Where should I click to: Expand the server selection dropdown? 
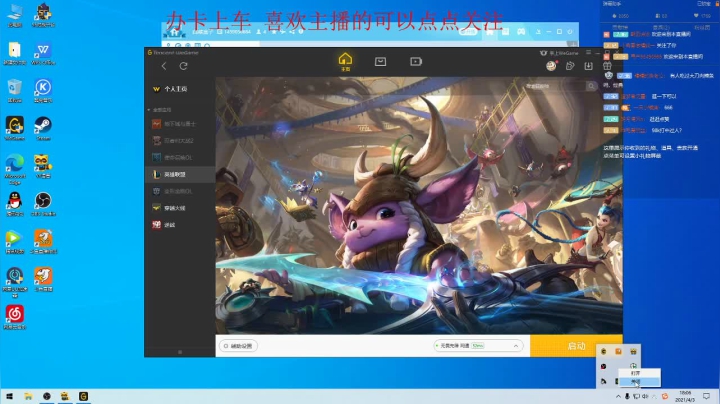pos(478,346)
